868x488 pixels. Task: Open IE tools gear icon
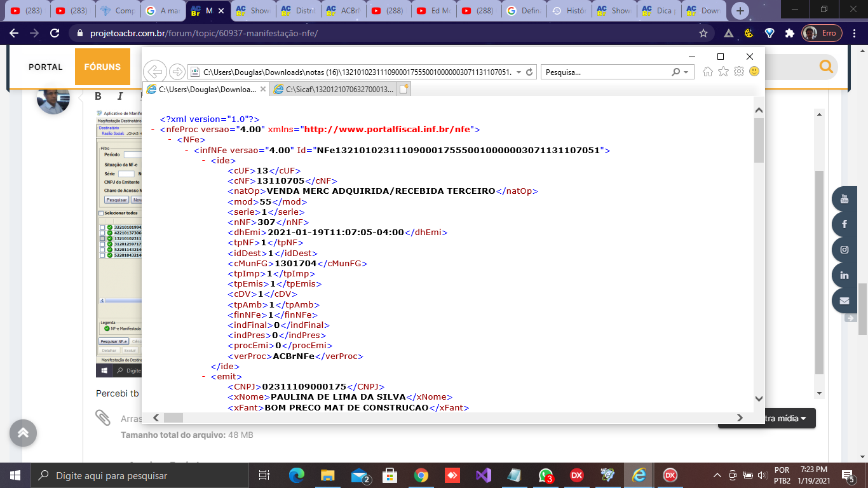[x=738, y=72]
